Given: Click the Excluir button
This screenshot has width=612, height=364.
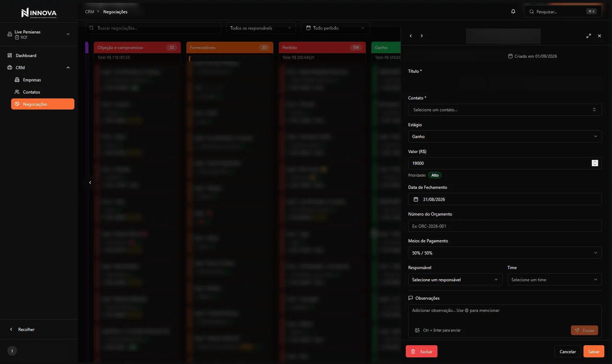Looking at the screenshot, I should [x=422, y=351].
